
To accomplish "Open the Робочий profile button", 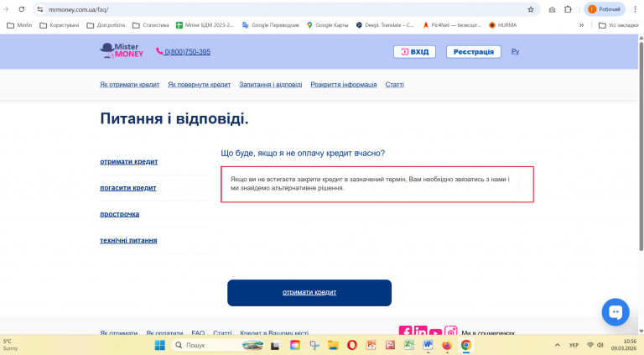I will tap(605, 9).
